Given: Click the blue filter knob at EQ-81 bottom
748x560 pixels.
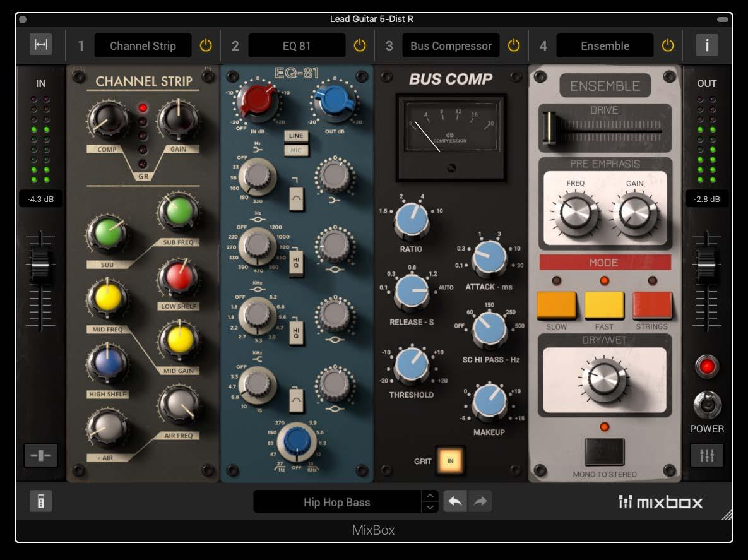Looking at the screenshot, I should (296, 442).
